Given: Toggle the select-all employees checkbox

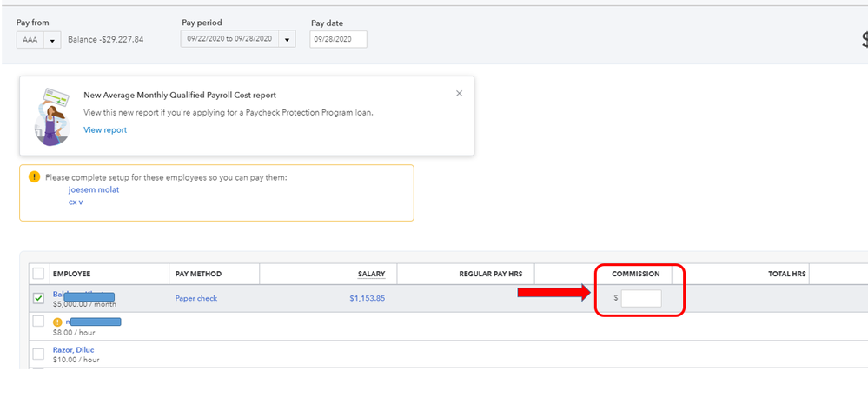Looking at the screenshot, I should [x=38, y=274].
